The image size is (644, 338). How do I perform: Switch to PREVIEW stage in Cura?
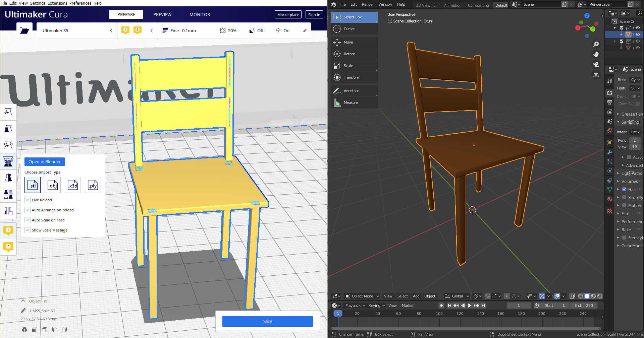coord(162,14)
